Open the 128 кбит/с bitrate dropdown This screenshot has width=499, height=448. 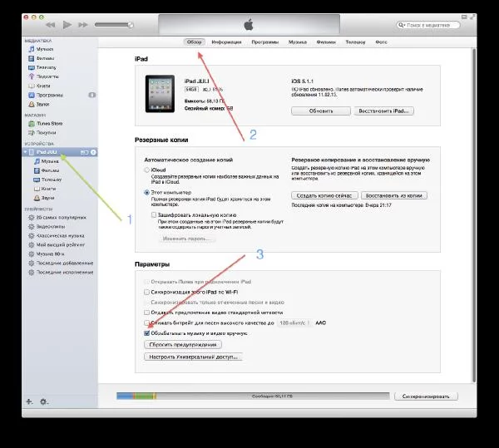294,323
